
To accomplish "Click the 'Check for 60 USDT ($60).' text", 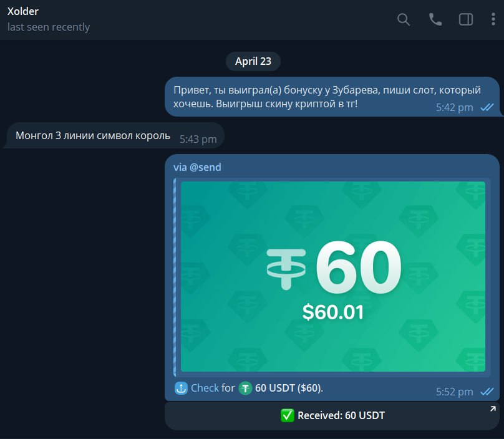I will pos(257,388).
